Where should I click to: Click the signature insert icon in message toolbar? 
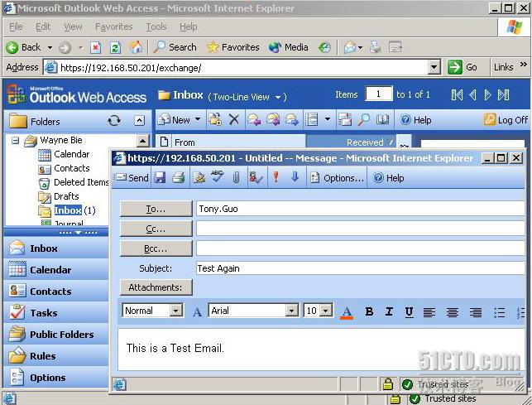click(x=199, y=177)
